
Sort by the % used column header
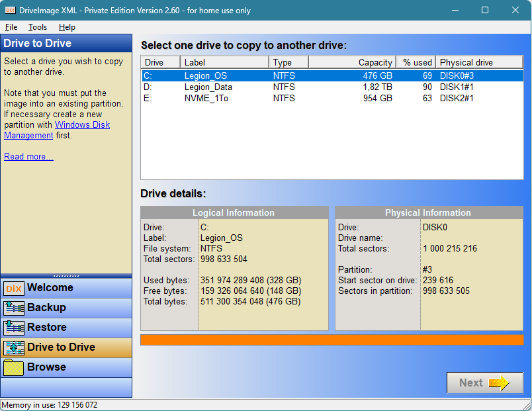pyautogui.click(x=416, y=62)
